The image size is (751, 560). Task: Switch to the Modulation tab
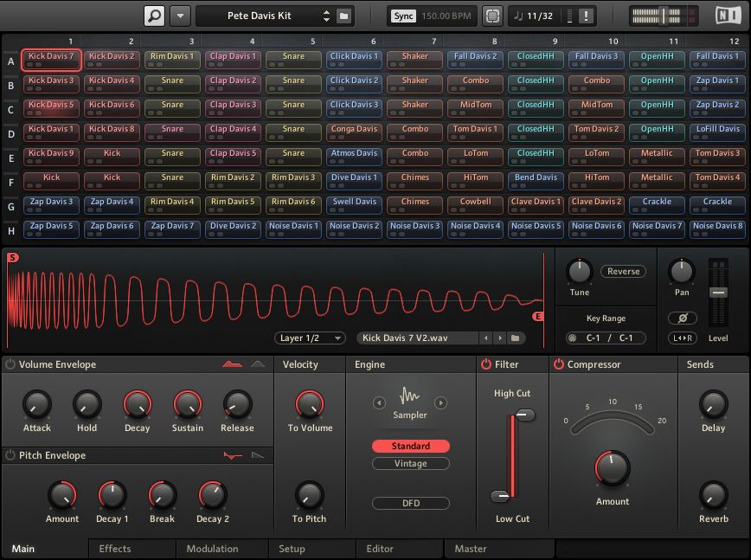[x=221, y=549]
